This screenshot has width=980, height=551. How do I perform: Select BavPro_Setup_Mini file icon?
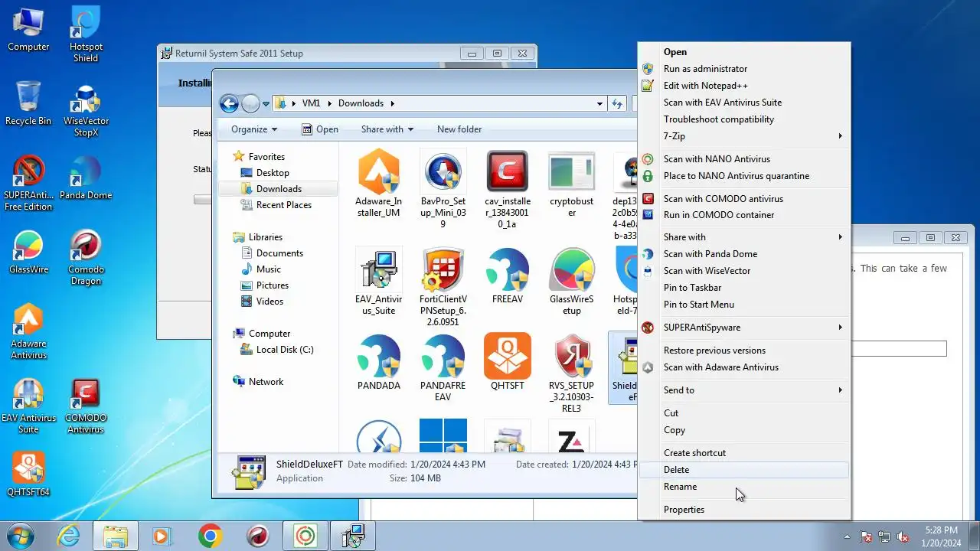(x=443, y=190)
